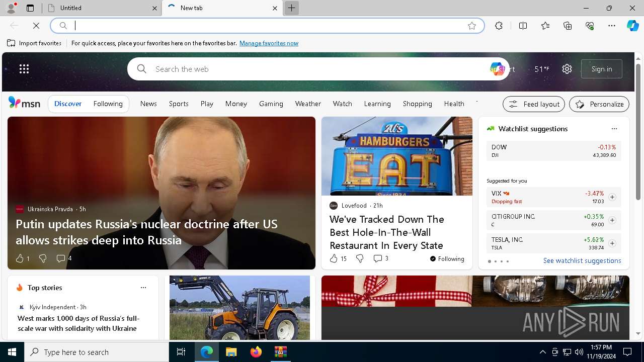Open comments on Putin story
This screenshot has height=362, width=644.
click(64, 258)
